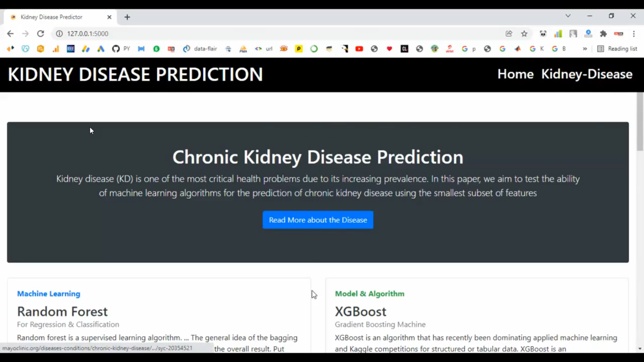Go to Home in the navbar
The height and width of the screenshot is (362, 644).
[x=515, y=74]
